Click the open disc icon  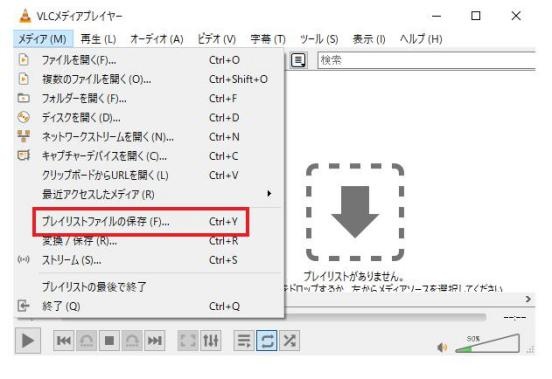coord(24,117)
